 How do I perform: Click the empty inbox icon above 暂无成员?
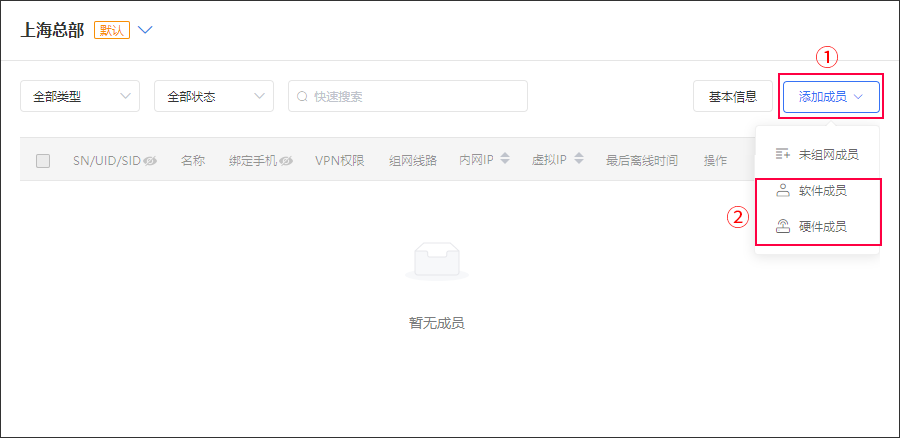tap(436, 263)
